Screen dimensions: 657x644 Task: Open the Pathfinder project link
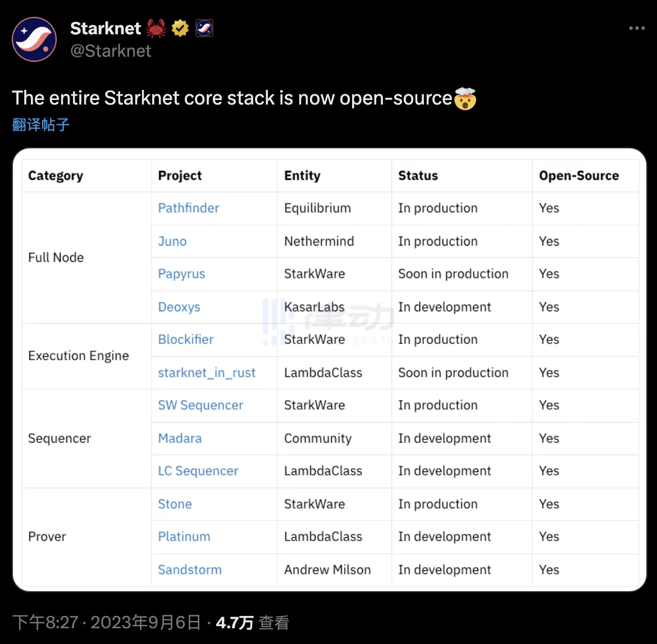189,208
